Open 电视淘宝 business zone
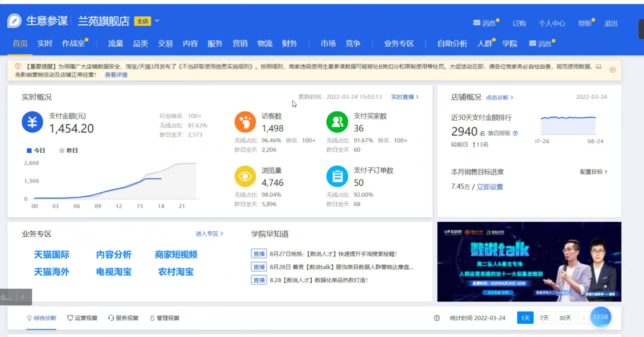This screenshot has width=644, height=337. tap(114, 272)
